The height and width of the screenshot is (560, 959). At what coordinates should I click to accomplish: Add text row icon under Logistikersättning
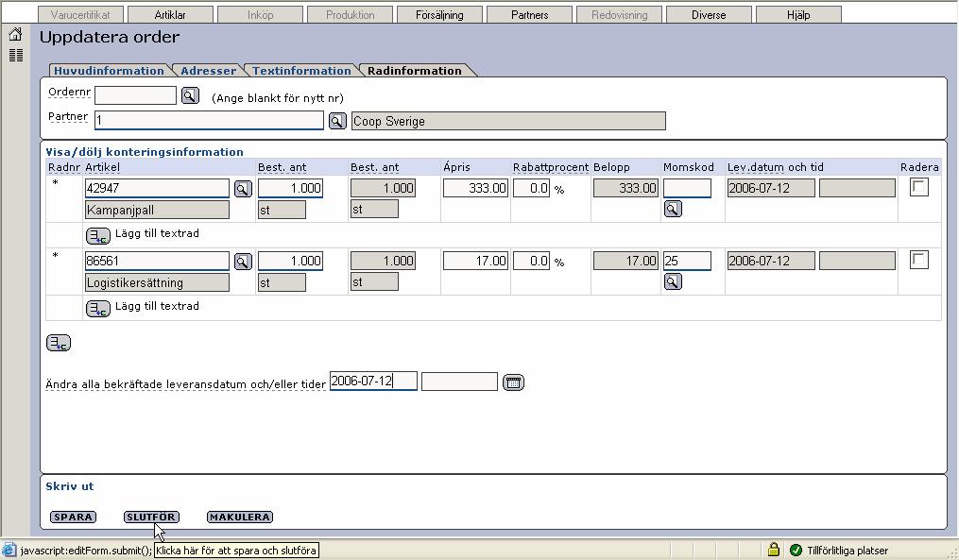click(98, 308)
